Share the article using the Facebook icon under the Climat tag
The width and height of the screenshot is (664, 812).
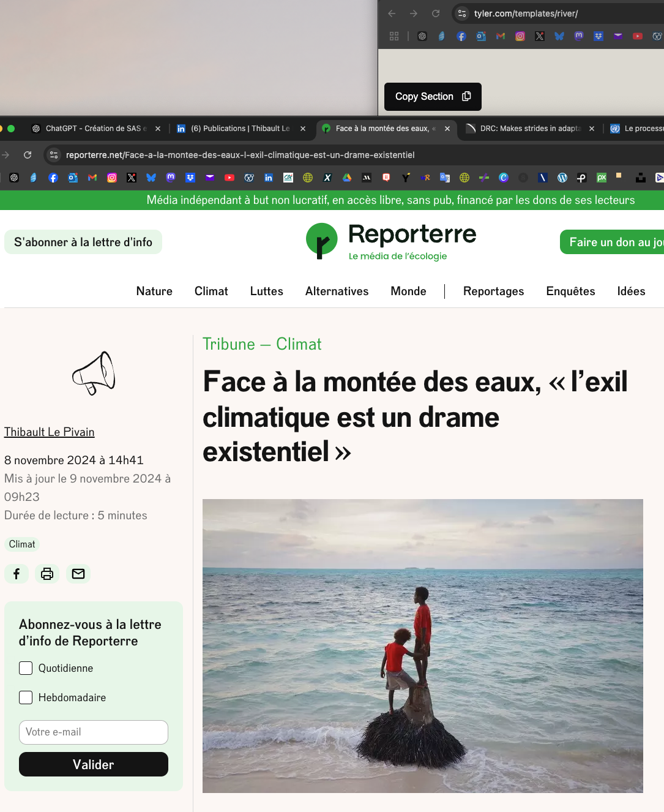pos(17,574)
